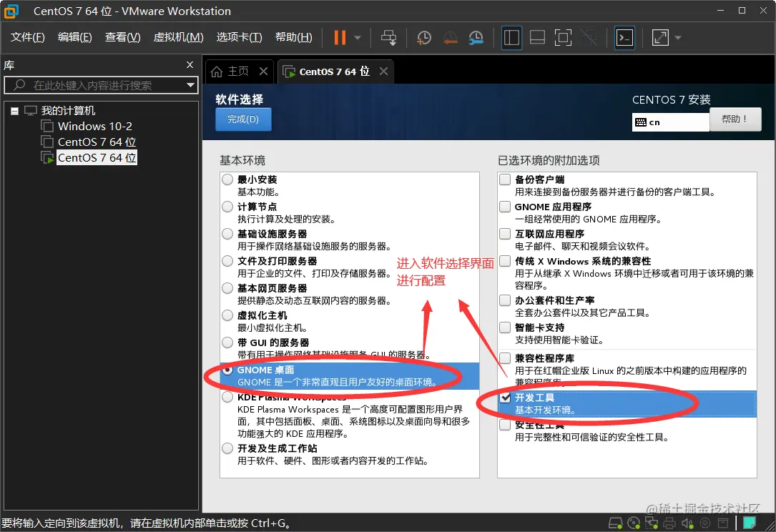Viewport: 776px width, 532px height.
Task: Click the VMware Workstation logo in title bar
Action: point(11,11)
